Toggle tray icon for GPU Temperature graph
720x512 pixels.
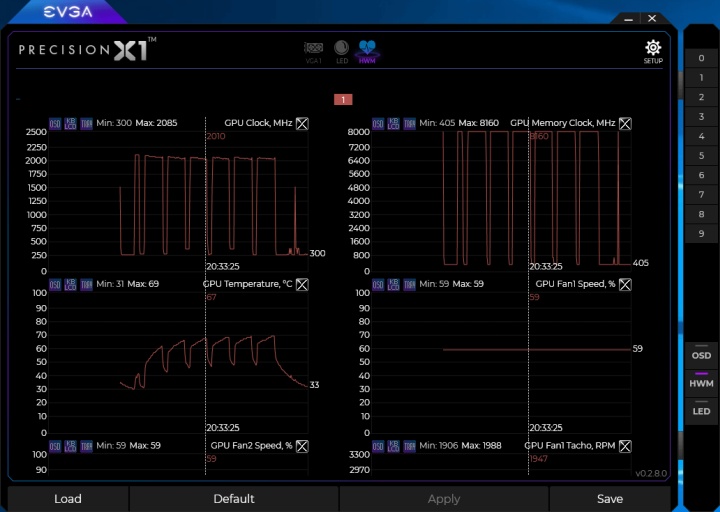point(86,285)
